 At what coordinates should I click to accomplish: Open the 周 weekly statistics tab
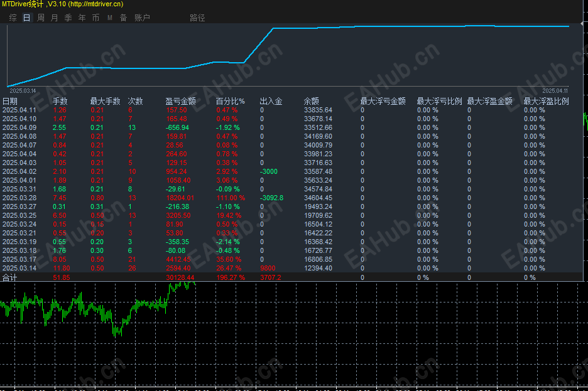pyautogui.click(x=40, y=18)
